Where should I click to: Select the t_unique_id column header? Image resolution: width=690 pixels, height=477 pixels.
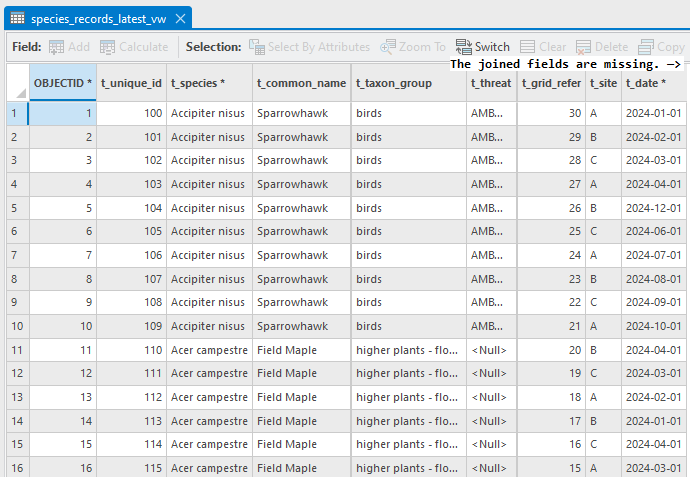(131, 83)
